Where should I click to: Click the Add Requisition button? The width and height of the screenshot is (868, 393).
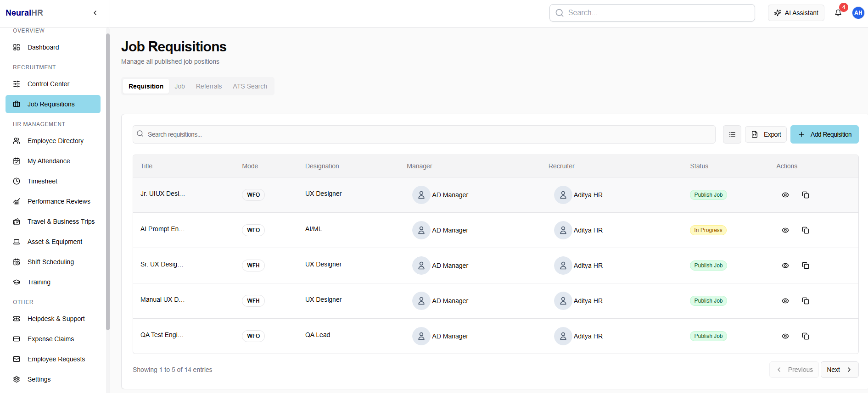pos(824,134)
